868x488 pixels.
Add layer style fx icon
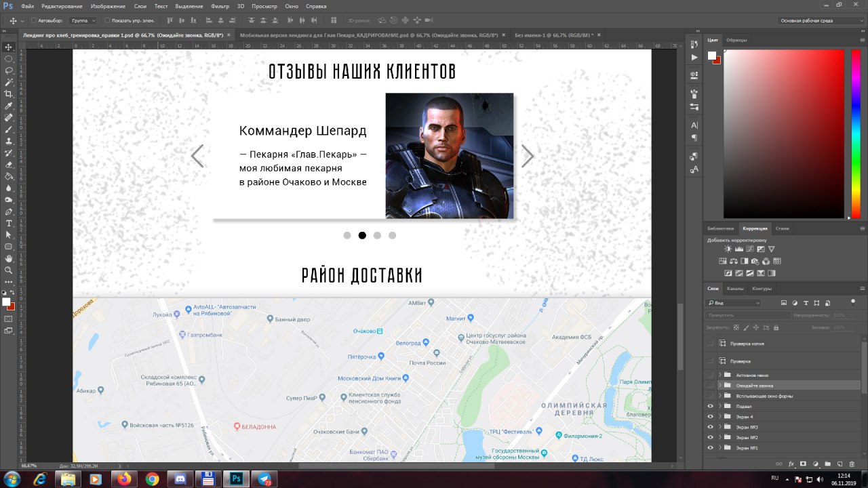point(791,464)
